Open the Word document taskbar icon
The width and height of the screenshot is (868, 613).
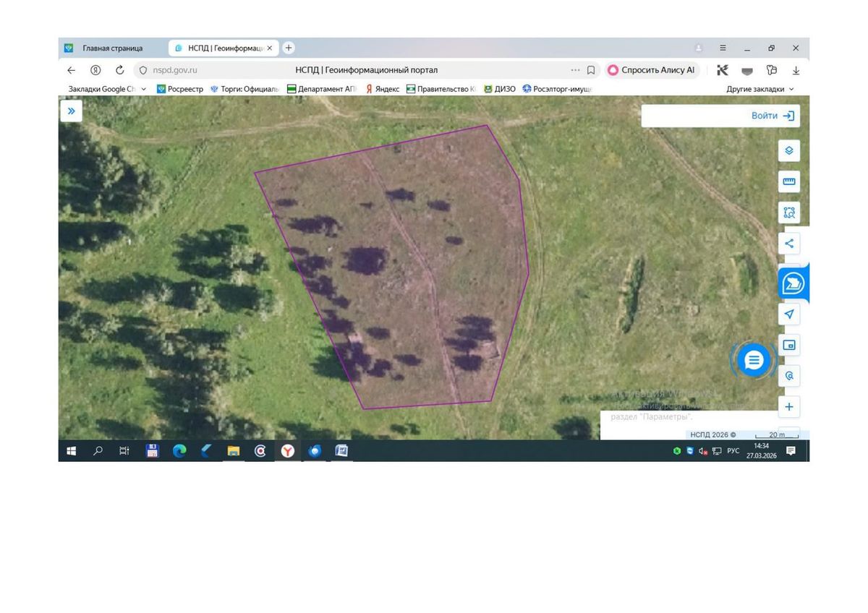341,451
